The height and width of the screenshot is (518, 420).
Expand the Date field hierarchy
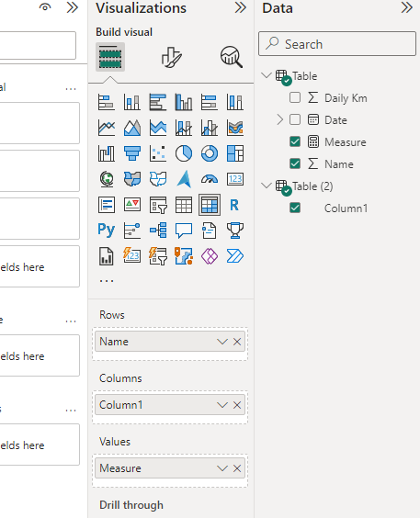[280, 119]
